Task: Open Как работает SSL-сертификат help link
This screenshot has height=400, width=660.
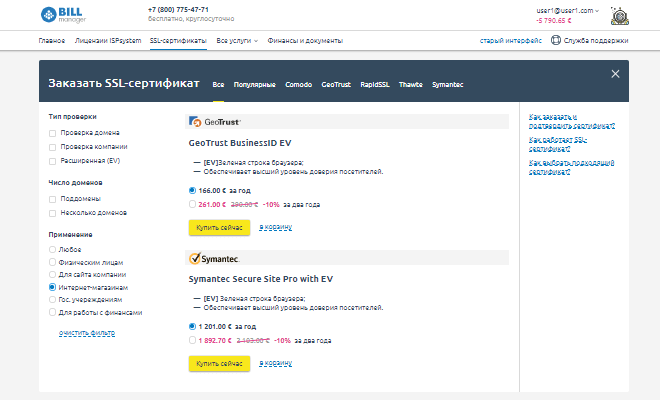Action: point(558,144)
